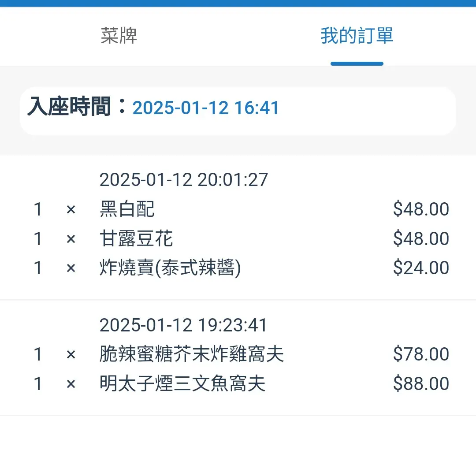476x476 pixels.
Task: Select the 甘露豆花 order item
Action: tap(136, 239)
